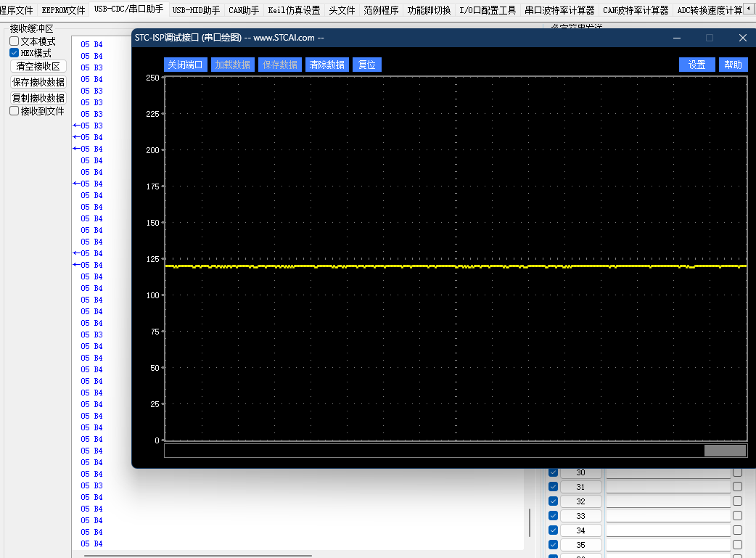Viewport: 756px width, 558px height.
Task: Click the 复制接收数据 button
Action: point(38,97)
